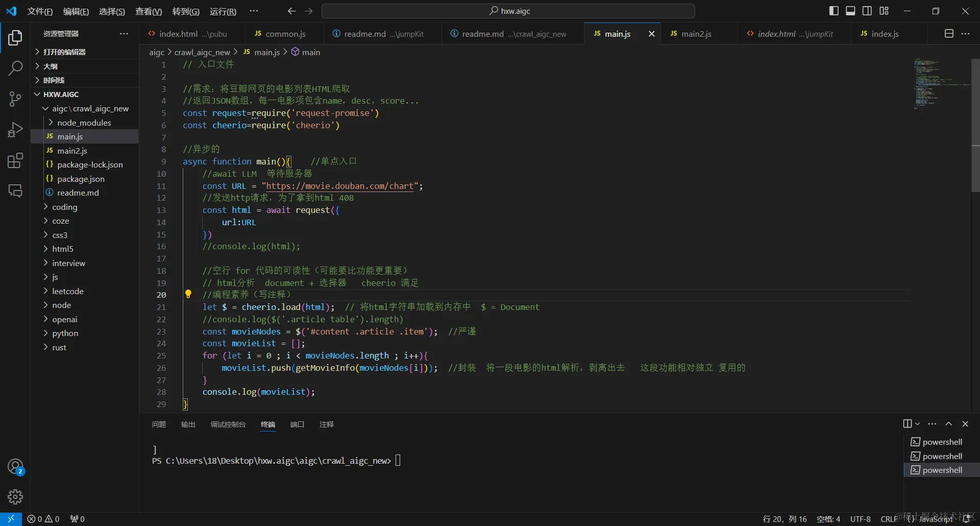
Task: Navigate forward with the right arrow
Action: 309,11
